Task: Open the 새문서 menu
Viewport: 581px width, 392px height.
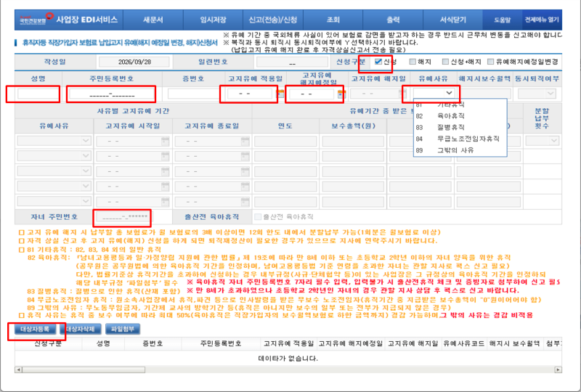Action: coord(153,20)
